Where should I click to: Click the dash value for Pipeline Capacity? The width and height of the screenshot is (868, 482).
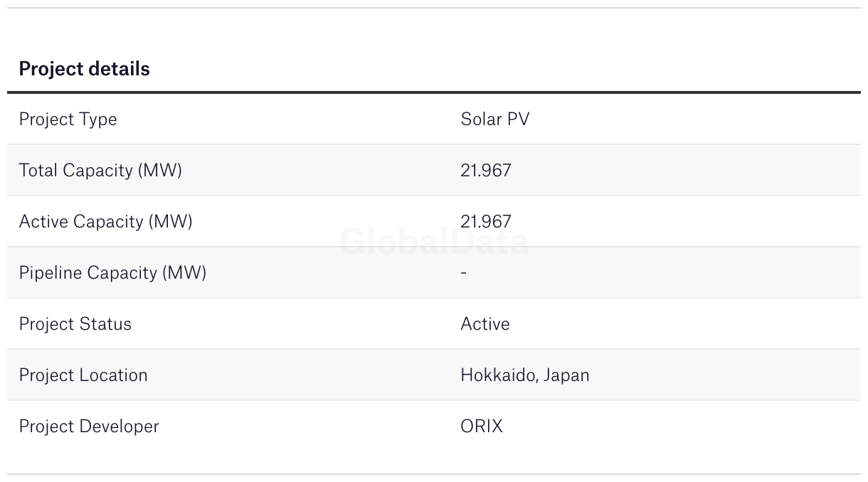(x=464, y=273)
